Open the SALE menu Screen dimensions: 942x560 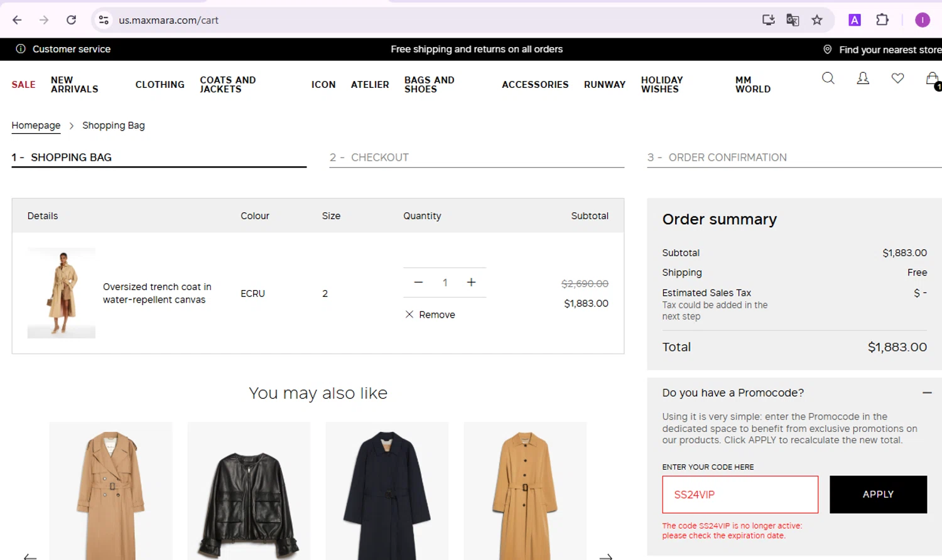click(x=24, y=85)
